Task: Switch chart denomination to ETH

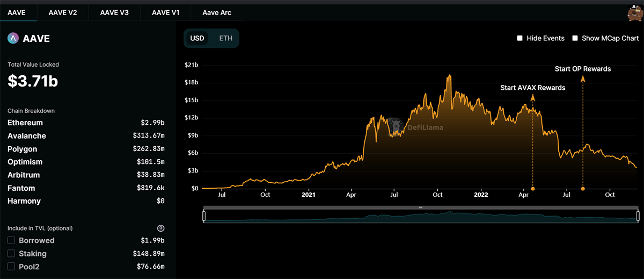Action: point(226,39)
